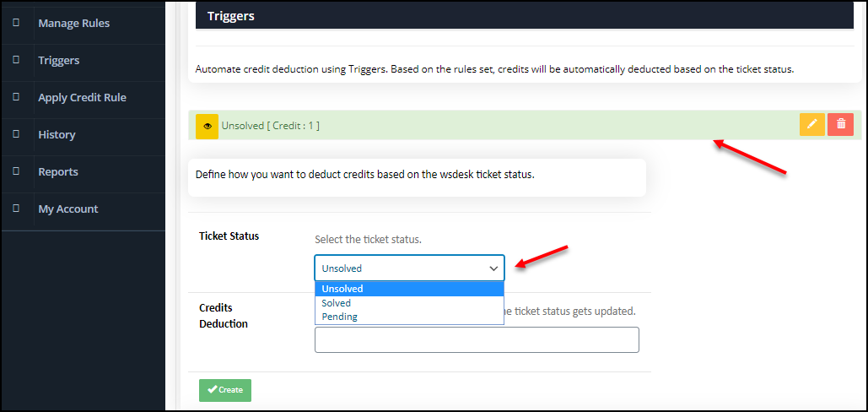Image resolution: width=868 pixels, height=412 pixels.
Task: Click the eye icon on Unsolved trigger
Action: (207, 126)
